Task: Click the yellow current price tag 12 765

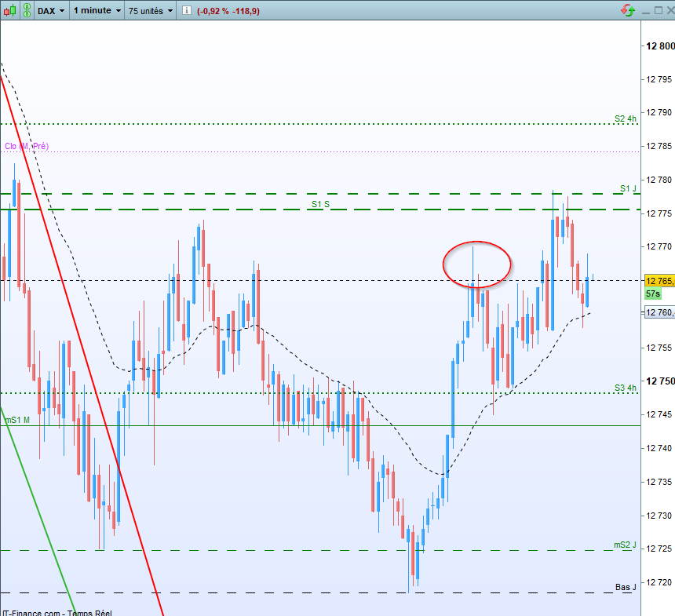Action: (659, 281)
